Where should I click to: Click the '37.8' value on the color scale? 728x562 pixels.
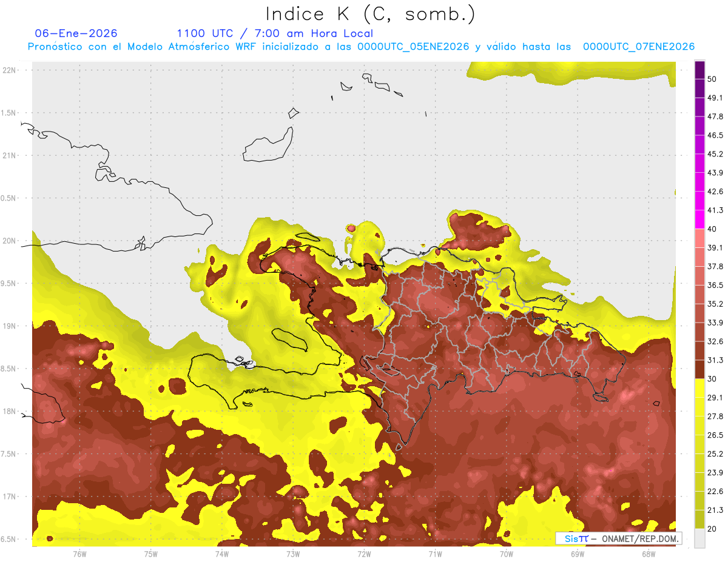tap(715, 266)
